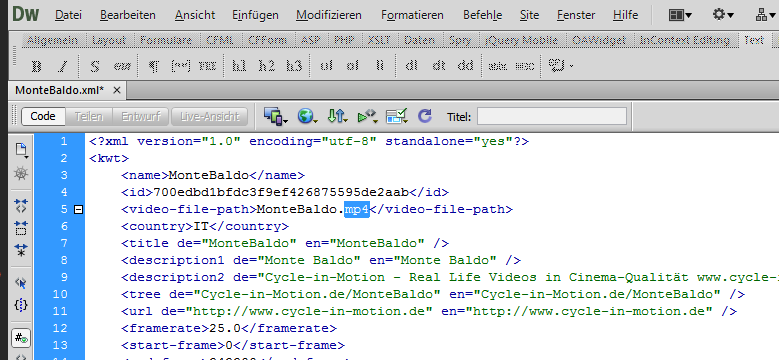Viewport: 779px width, 360px height.
Task: Collapse code block at line 5
Action: point(78,210)
